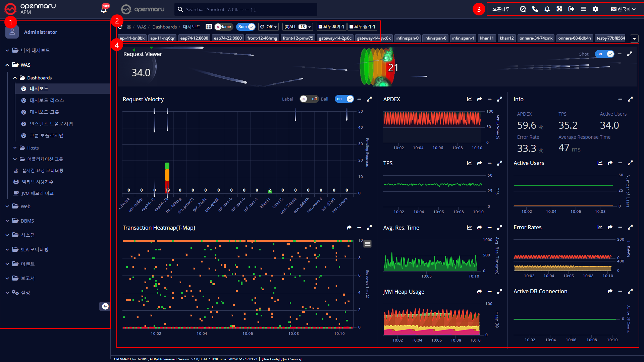Open APDEX panel line chart icon

click(469, 99)
